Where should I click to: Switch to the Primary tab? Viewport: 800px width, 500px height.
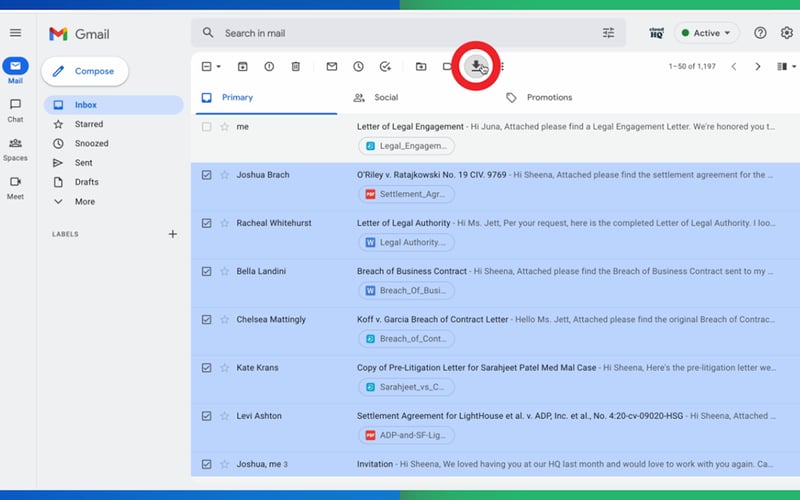click(266, 97)
